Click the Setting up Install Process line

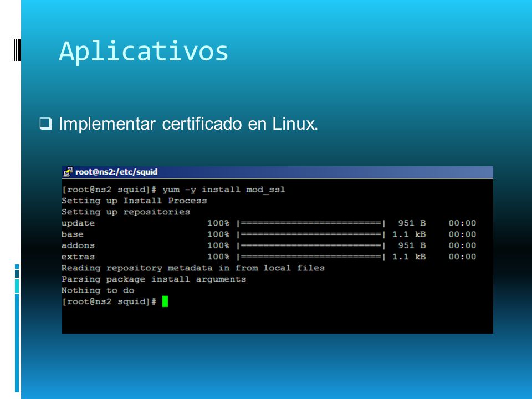[x=134, y=201]
